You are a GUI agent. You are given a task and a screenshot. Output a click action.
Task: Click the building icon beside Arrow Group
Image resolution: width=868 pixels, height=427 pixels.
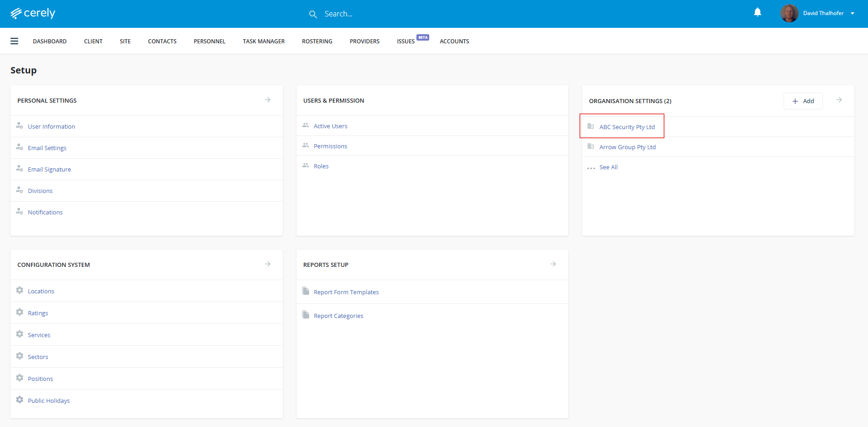tap(591, 146)
